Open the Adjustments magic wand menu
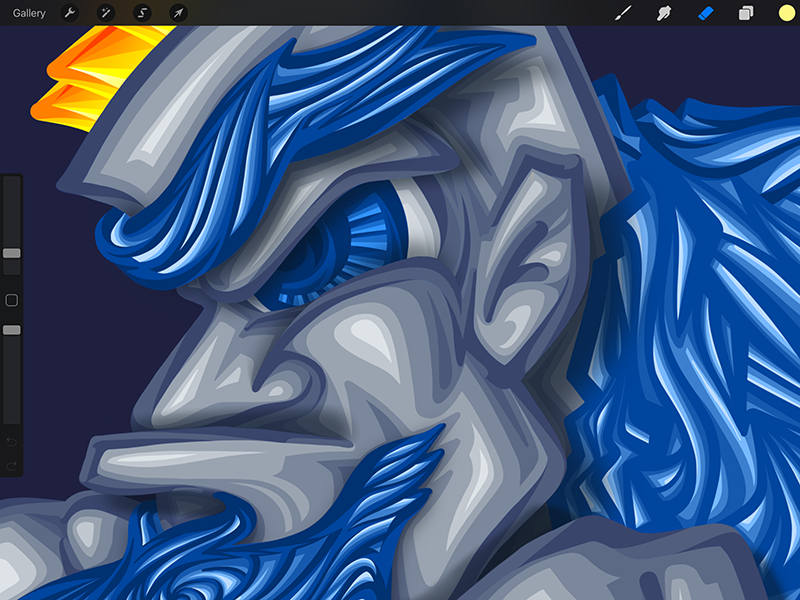The image size is (800, 600). [106, 13]
